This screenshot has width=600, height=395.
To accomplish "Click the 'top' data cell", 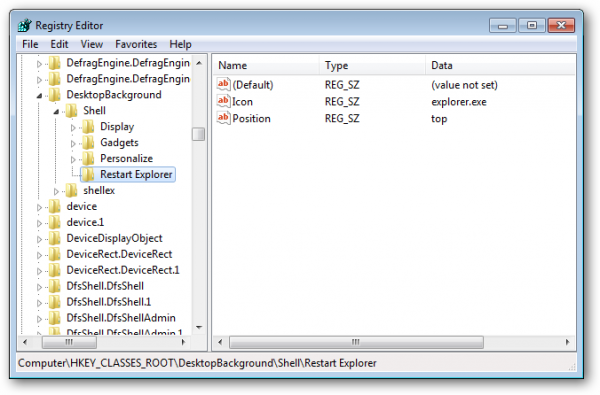I will coord(439,119).
